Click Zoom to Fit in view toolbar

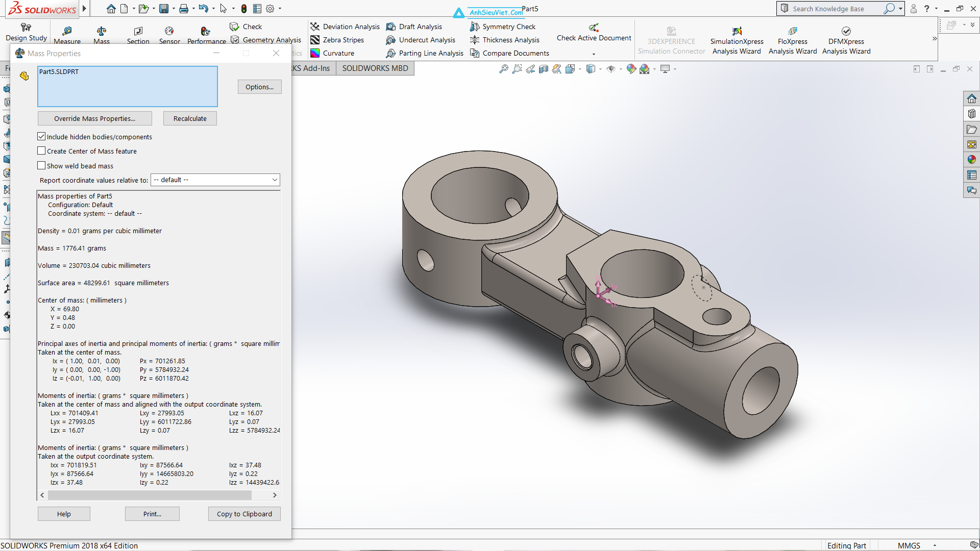[x=503, y=69]
